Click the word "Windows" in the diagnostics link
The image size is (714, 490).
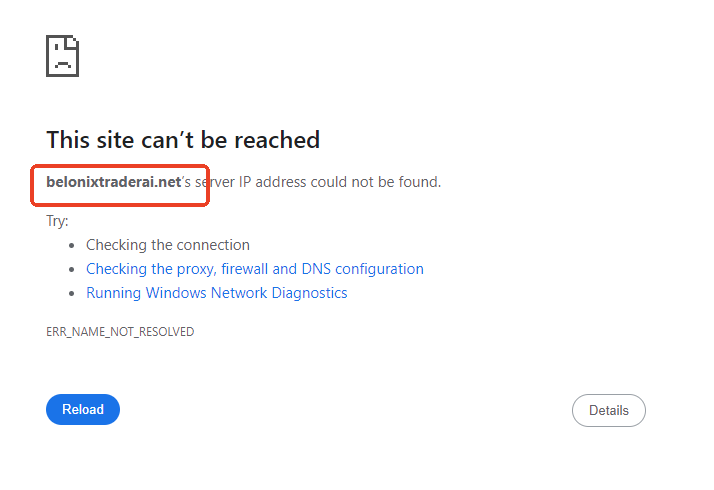tap(175, 293)
